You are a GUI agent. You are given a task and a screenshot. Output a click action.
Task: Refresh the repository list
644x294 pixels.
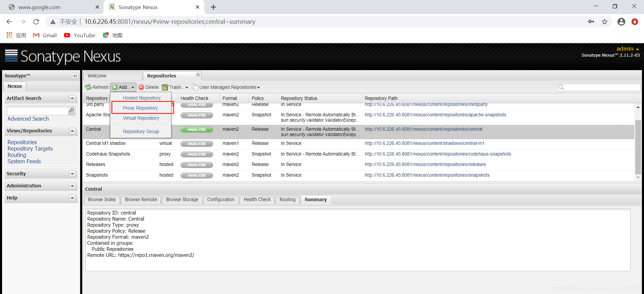coord(97,87)
